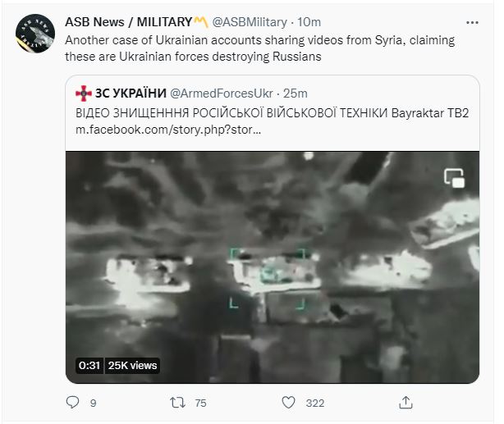This screenshot has width=504, height=424.
Task: Open the ASB News profile avatar
Action: [x=34, y=35]
